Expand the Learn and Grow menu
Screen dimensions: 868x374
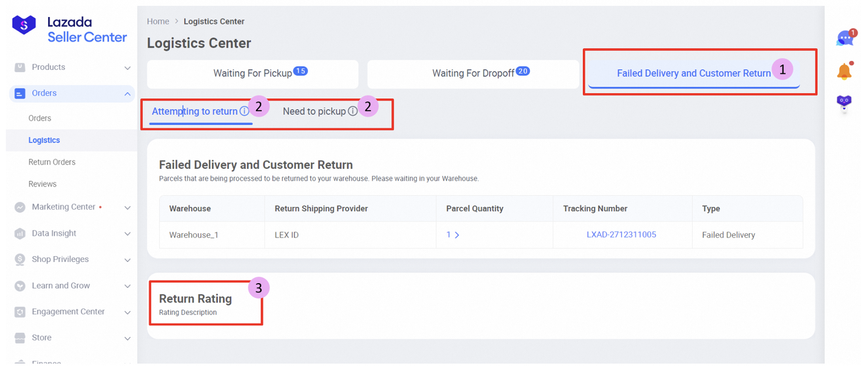127,286
